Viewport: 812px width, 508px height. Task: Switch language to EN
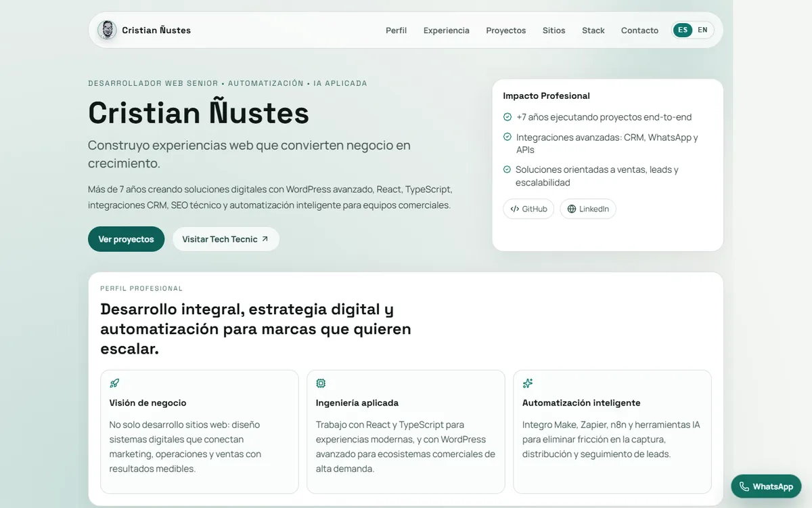(x=702, y=30)
